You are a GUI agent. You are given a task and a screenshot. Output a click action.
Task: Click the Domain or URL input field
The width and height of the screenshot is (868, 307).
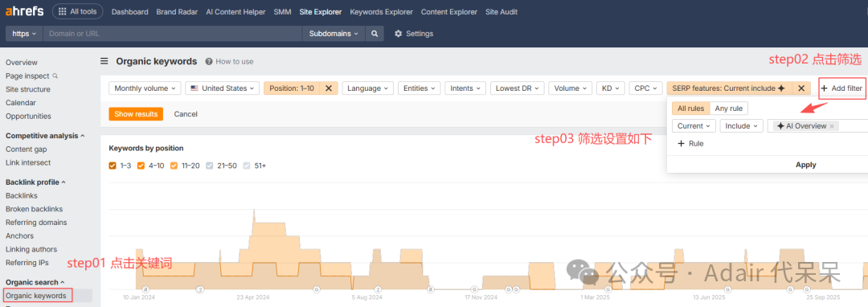[x=172, y=34]
